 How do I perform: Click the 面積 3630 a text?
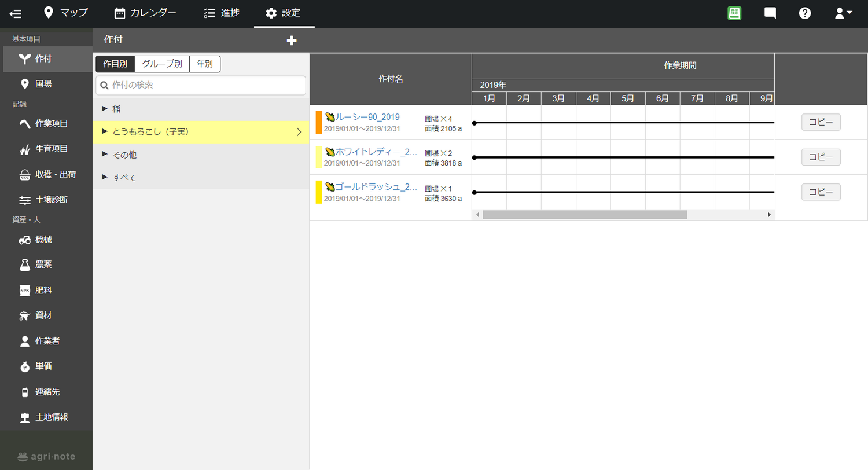(x=443, y=198)
